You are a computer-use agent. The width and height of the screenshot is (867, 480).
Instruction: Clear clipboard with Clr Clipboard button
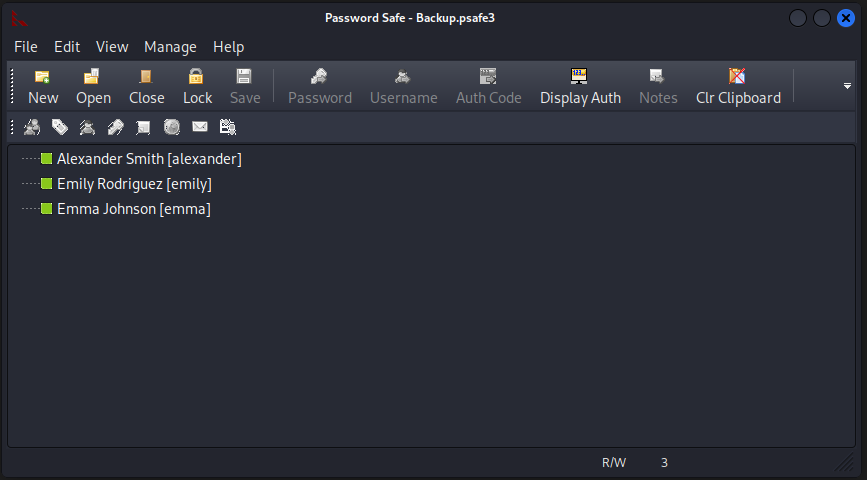pyautogui.click(x=738, y=87)
